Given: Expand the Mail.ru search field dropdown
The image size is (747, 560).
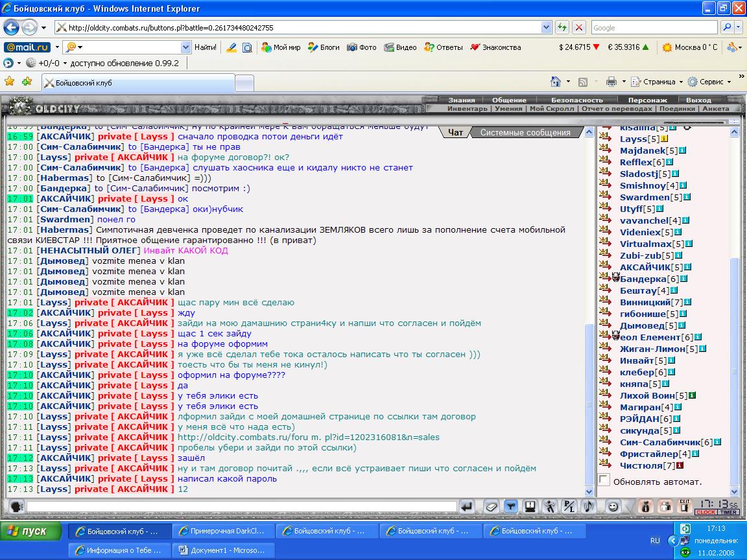Looking at the screenshot, I should coord(186,47).
